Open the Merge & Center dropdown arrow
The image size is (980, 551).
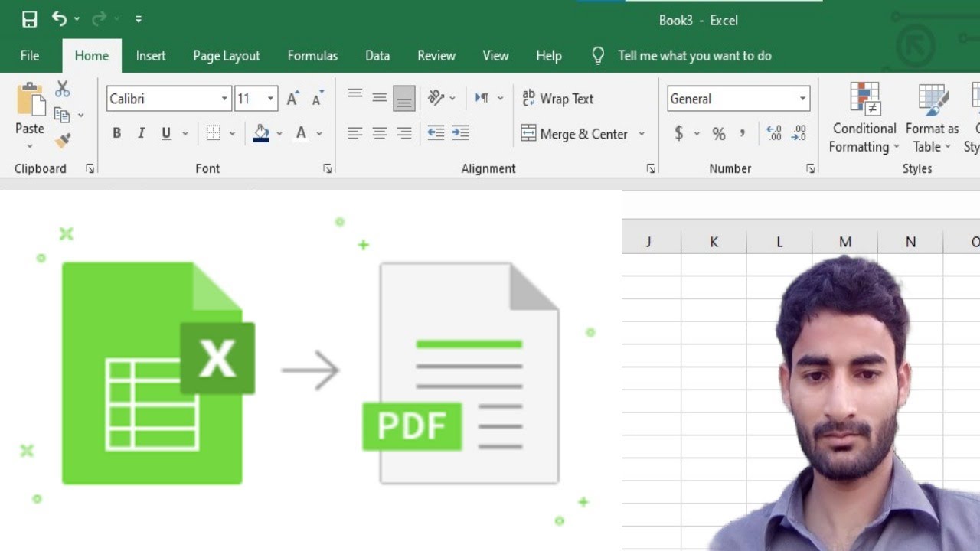coord(642,134)
